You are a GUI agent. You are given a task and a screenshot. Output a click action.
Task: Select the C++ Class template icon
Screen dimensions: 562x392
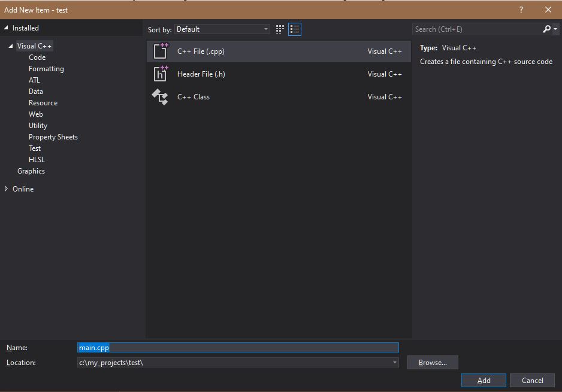(160, 97)
